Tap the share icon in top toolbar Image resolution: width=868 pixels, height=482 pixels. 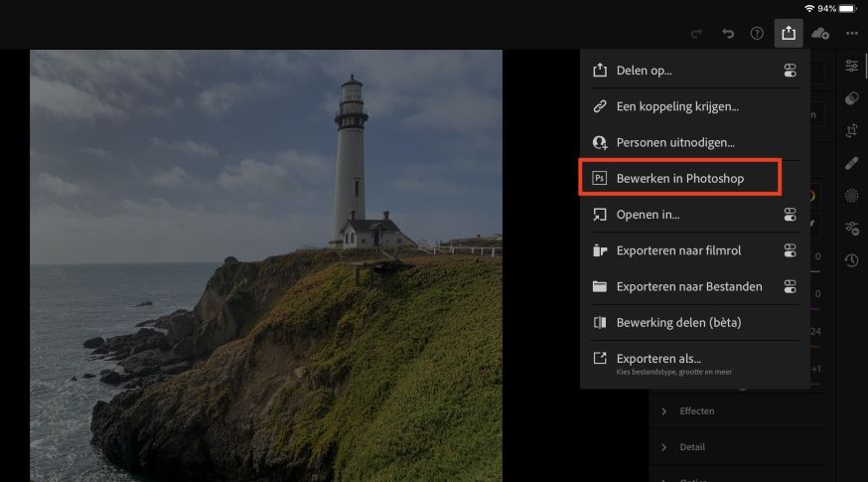point(788,34)
